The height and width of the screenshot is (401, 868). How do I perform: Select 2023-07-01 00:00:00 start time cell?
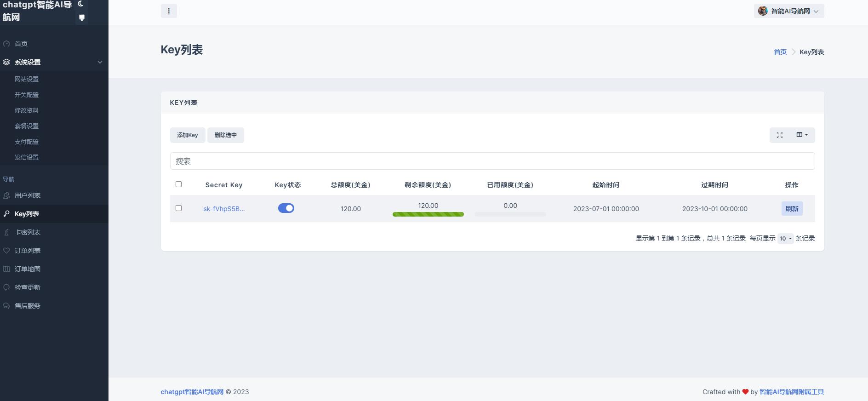pyautogui.click(x=606, y=209)
